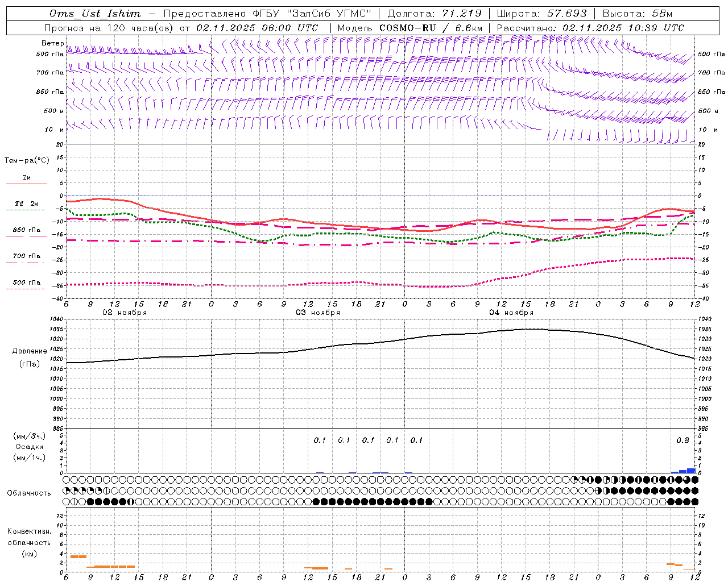Click the 02 ноября date label

(x=125, y=313)
